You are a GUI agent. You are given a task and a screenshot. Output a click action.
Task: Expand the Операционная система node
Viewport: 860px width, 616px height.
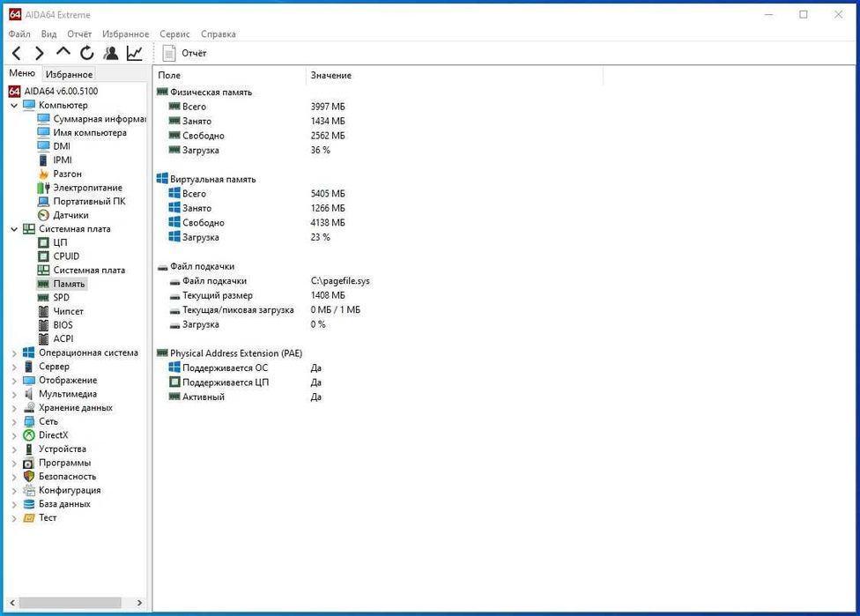pos(14,353)
